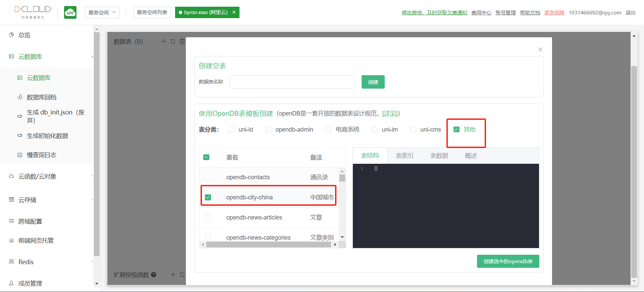This screenshot has height=292, width=644.
Task: Click the JSON code editor area
Action: pyautogui.click(x=446, y=206)
